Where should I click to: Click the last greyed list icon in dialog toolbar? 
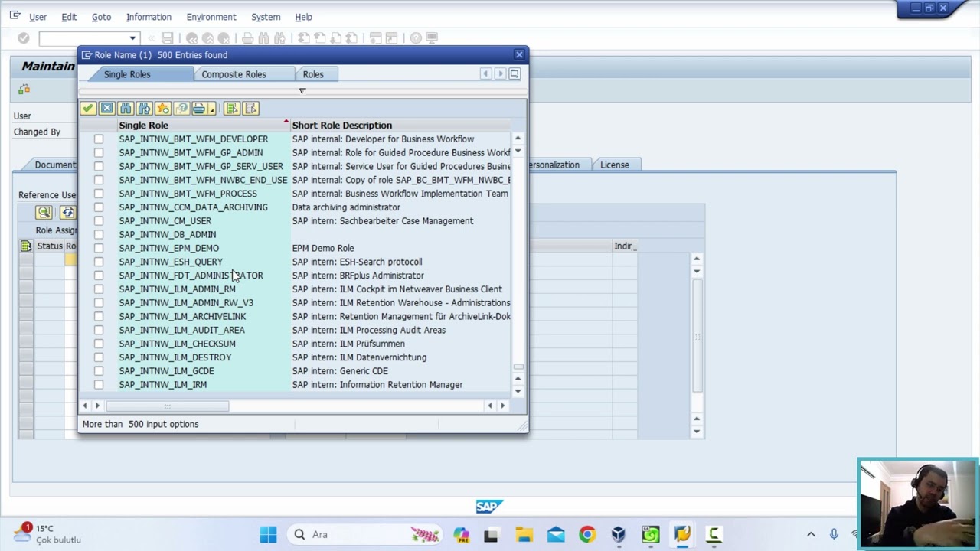point(251,109)
